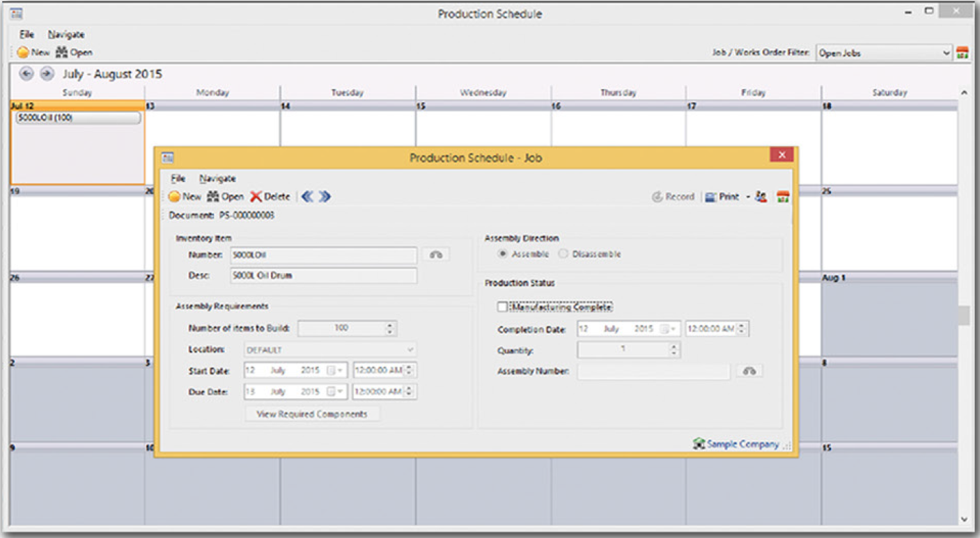Open the File menu in main window
Viewport: 980px width, 538px height.
[26, 34]
